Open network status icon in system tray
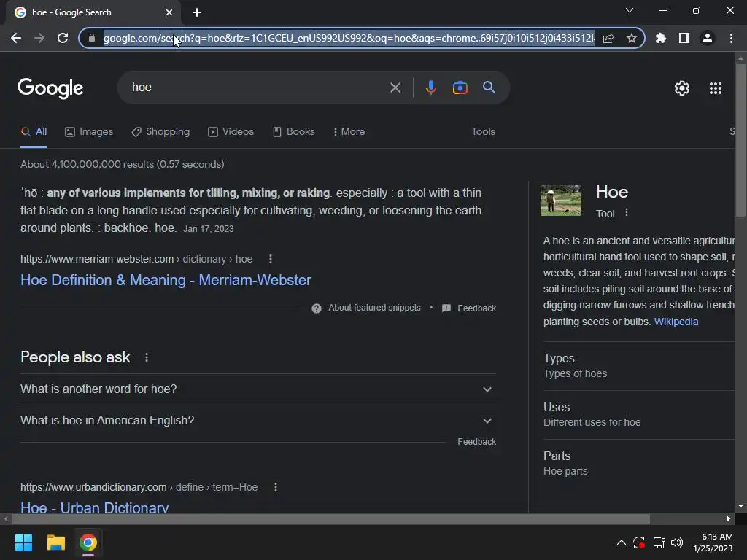This screenshot has width=747, height=560. tap(659, 542)
